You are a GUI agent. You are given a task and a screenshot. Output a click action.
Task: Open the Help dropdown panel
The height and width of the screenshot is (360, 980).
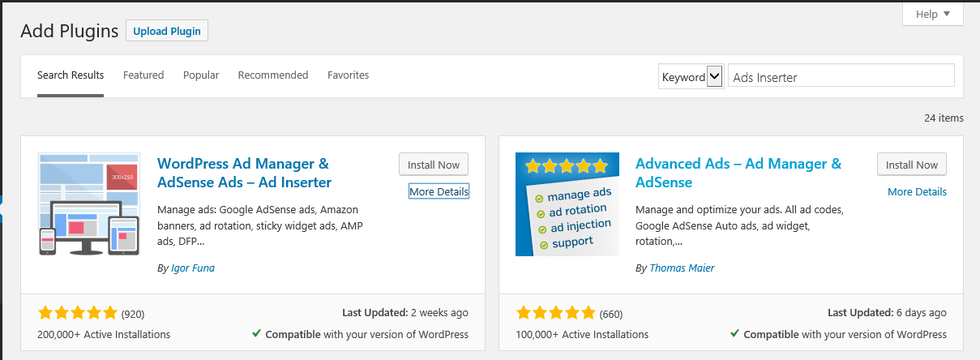932,14
